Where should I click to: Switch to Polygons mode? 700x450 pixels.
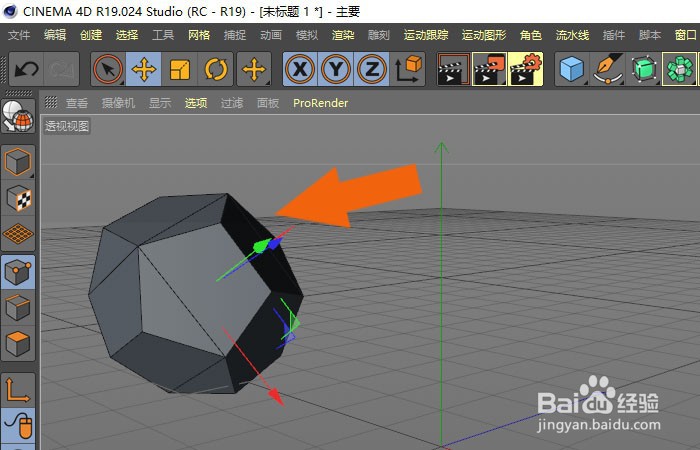coord(18,343)
